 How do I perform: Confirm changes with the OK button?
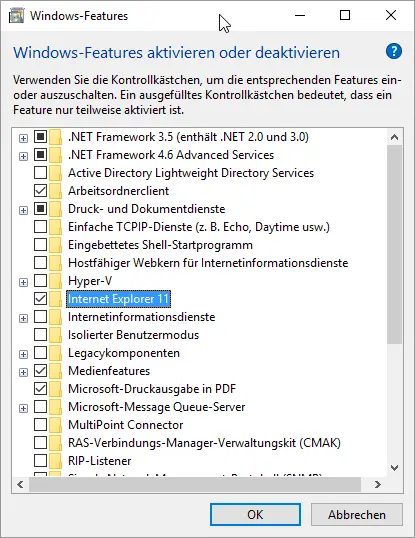(255, 514)
